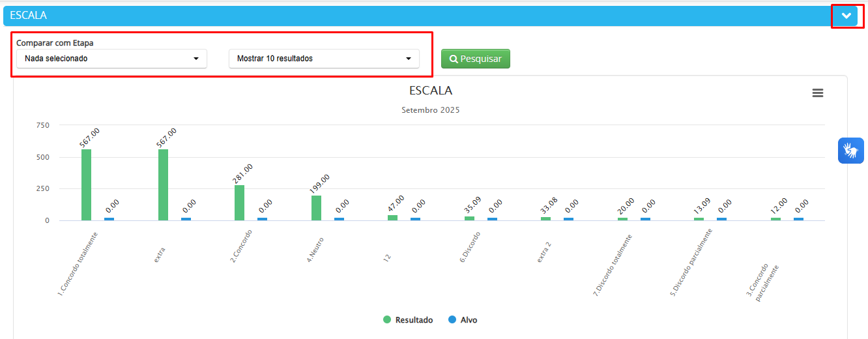Click the '3.Concordo parcialmente' axis label
868x339 pixels.
(x=763, y=281)
